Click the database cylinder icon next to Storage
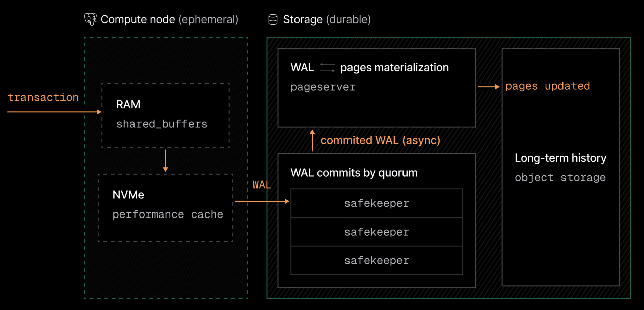Viewport: 644px width, 310px height. [273, 19]
